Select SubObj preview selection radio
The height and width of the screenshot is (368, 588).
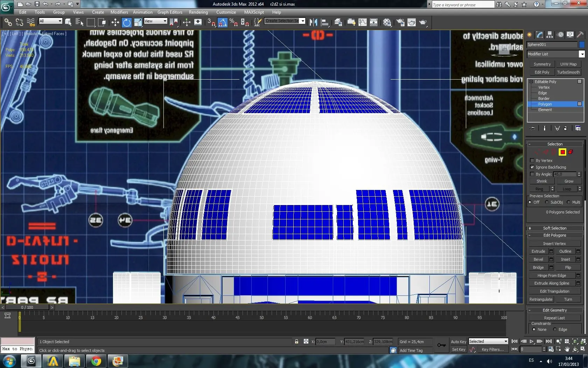(x=547, y=202)
